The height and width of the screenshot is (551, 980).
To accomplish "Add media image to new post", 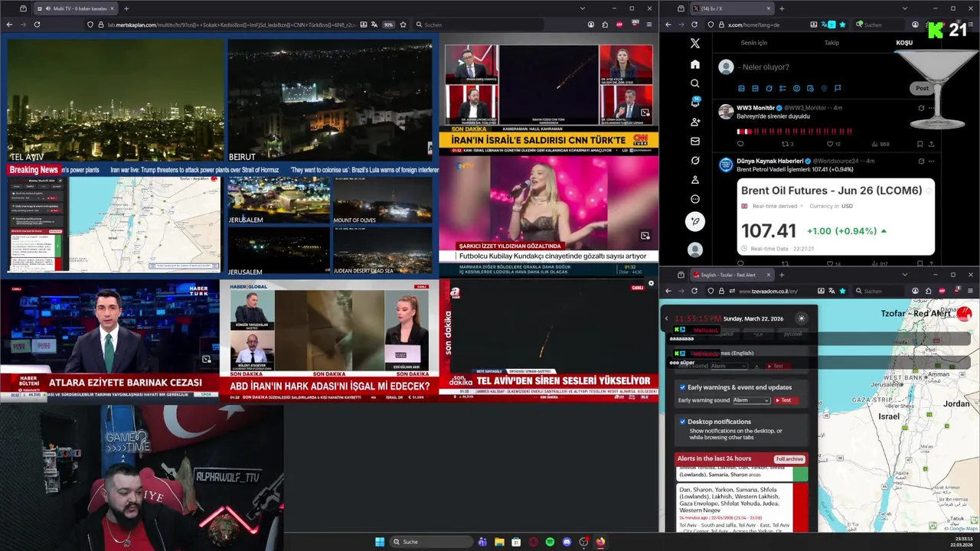I will coord(741,88).
